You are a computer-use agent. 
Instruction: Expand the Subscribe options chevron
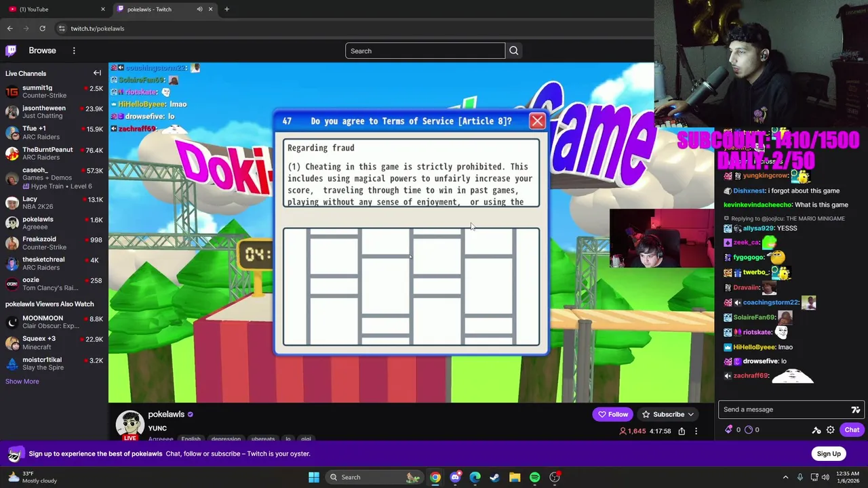point(691,414)
